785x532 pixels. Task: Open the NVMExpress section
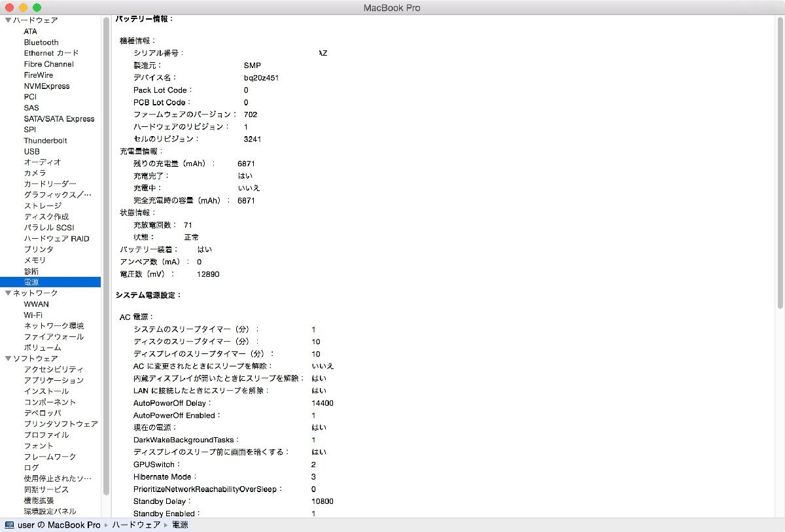[x=46, y=86]
